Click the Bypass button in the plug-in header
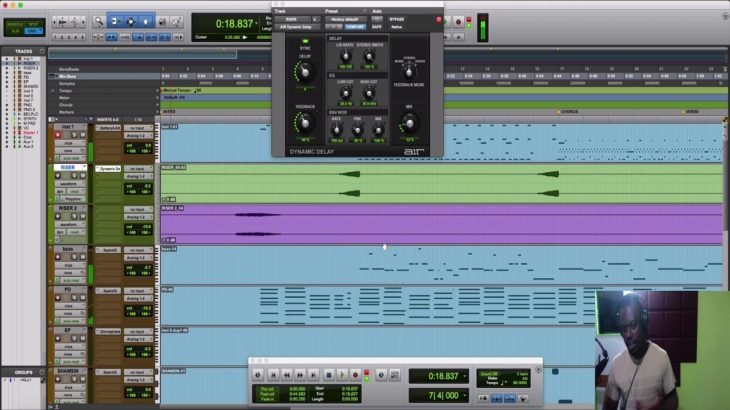This screenshot has height=410, width=730. 397,20
